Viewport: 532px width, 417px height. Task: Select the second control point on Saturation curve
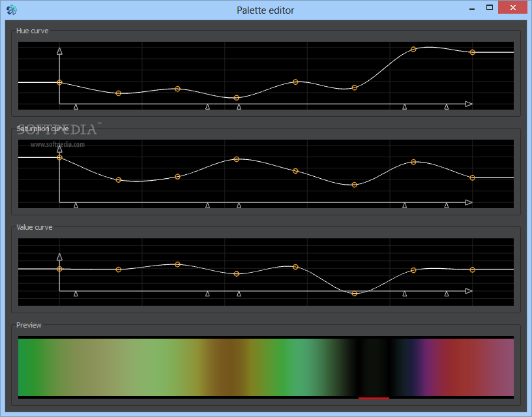119,180
